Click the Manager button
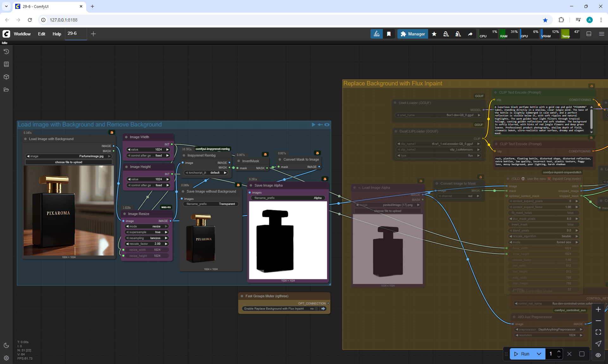The width and height of the screenshot is (608, 364). coord(412,34)
